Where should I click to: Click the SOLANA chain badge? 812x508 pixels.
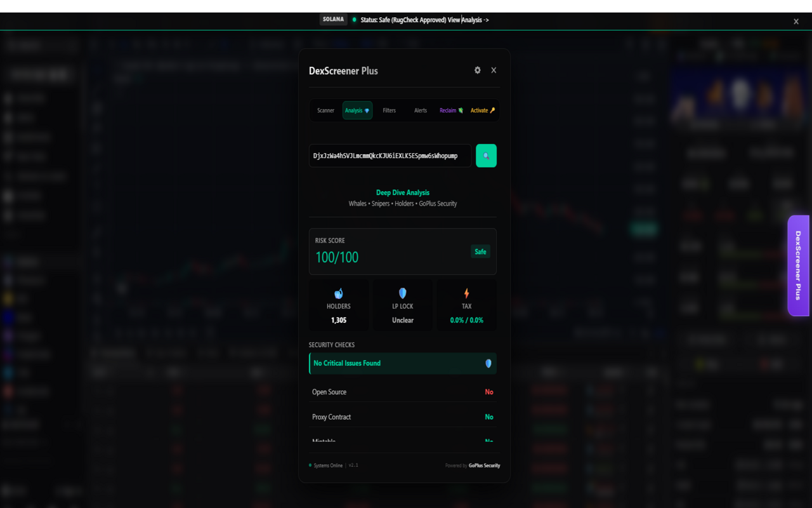pos(334,20)
